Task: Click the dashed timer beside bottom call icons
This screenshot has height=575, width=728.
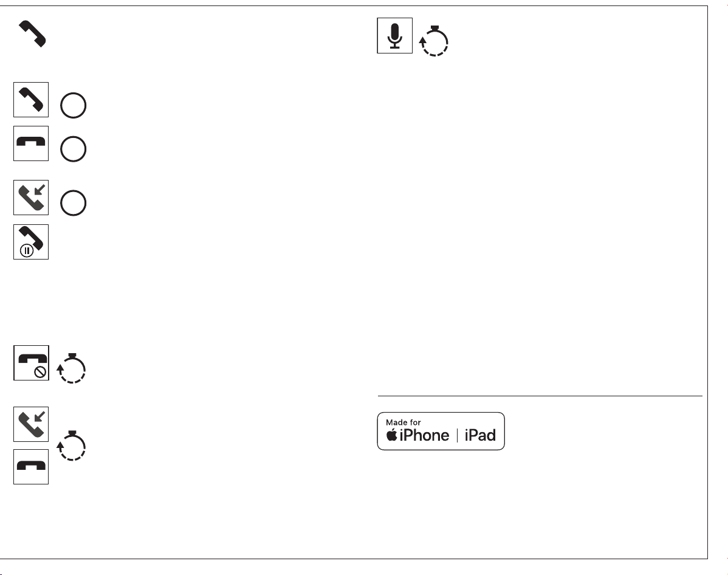Action: pos(71,446)
